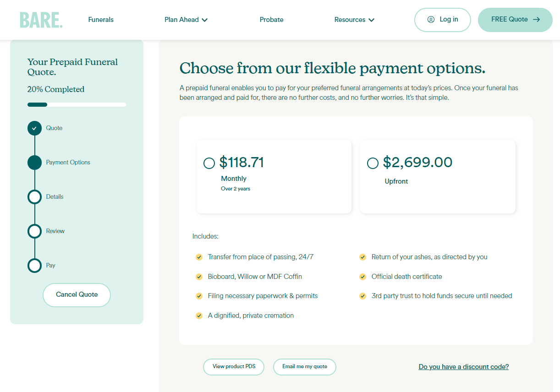Screen dimensions: 560x392
Task: Click the user icon beside Log in
Action: click(431, 20)
